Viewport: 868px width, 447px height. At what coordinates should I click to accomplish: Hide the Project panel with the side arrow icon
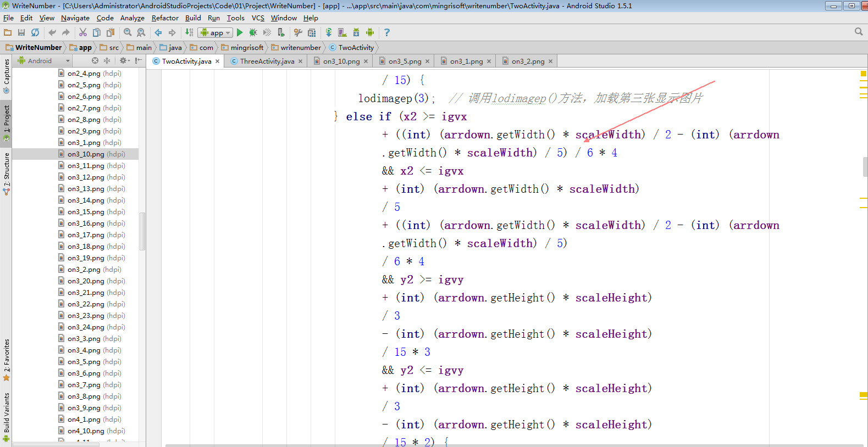point(138,60)
